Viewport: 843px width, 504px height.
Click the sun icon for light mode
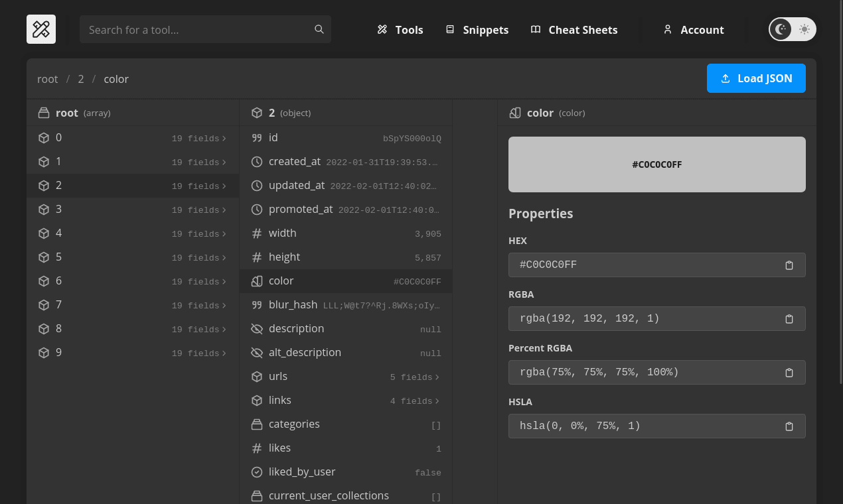pos(805,29)
